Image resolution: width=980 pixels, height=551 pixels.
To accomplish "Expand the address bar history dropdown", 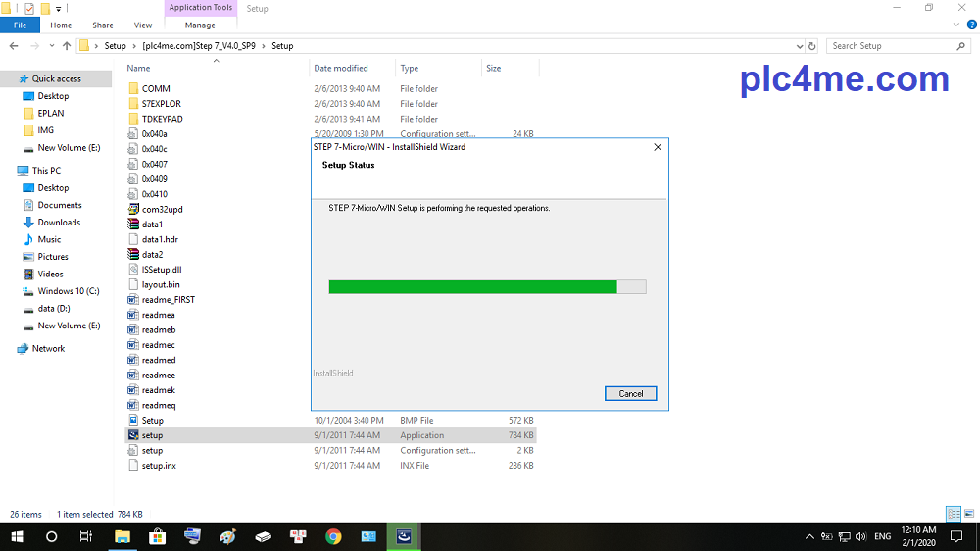I will (x=798, y=46).
